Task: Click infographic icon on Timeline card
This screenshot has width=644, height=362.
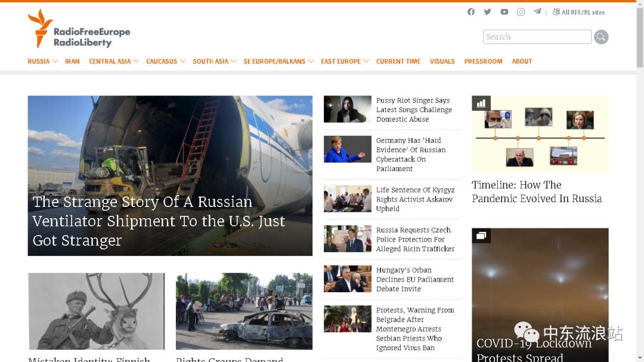Action: pos(481,104)
